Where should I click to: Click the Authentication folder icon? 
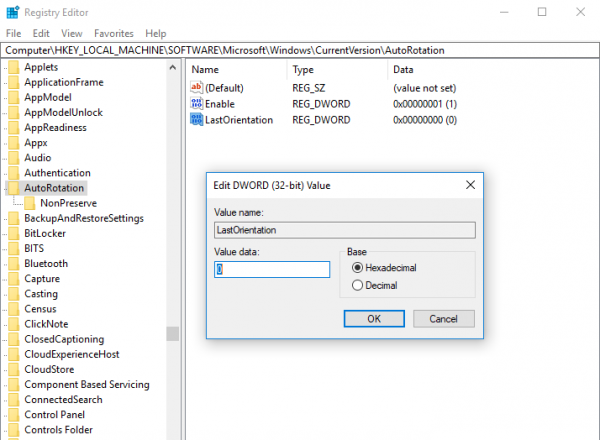click(x=14, y=173)
